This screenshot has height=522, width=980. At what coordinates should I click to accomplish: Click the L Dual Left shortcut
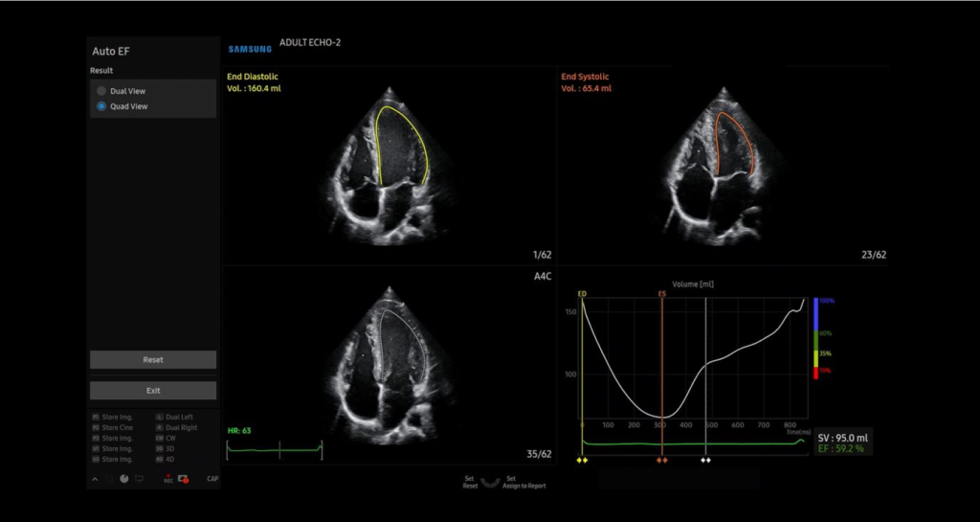point(174,417)
